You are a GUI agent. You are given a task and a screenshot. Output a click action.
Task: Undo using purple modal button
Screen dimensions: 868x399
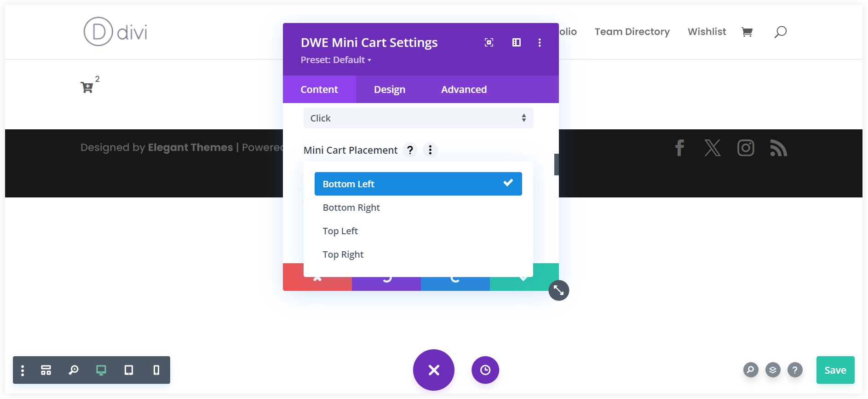[386, 284]
